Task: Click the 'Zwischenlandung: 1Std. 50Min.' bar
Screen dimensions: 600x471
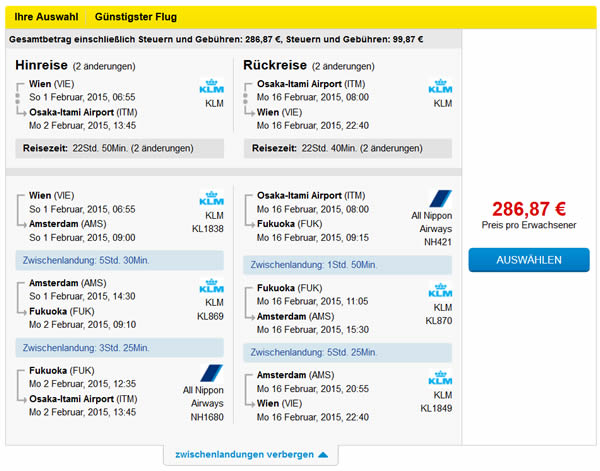Action: (x=346, y=265)
